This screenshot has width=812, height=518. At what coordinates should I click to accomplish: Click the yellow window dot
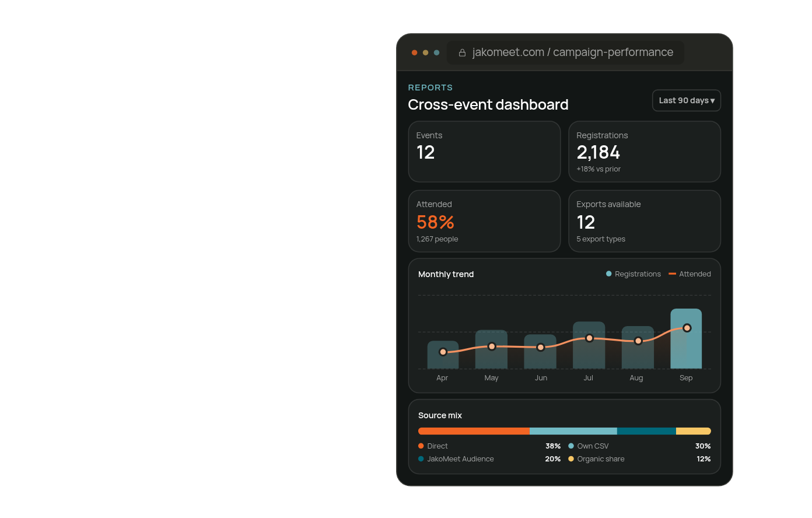(x=425, y=52)
